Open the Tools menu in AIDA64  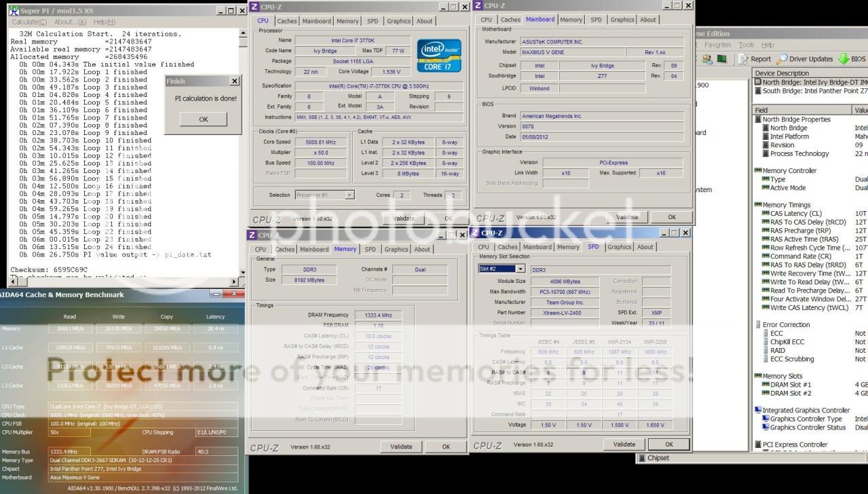746,45
